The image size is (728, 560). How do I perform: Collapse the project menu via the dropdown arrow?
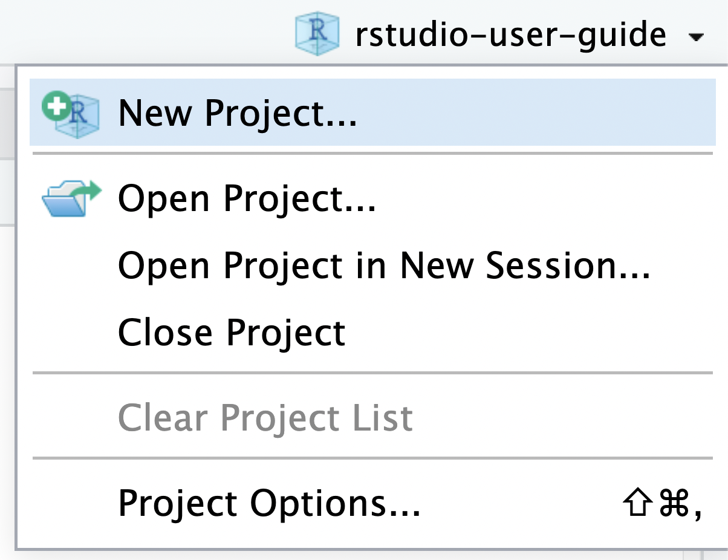pyautogui.click(x=696, y=37)
